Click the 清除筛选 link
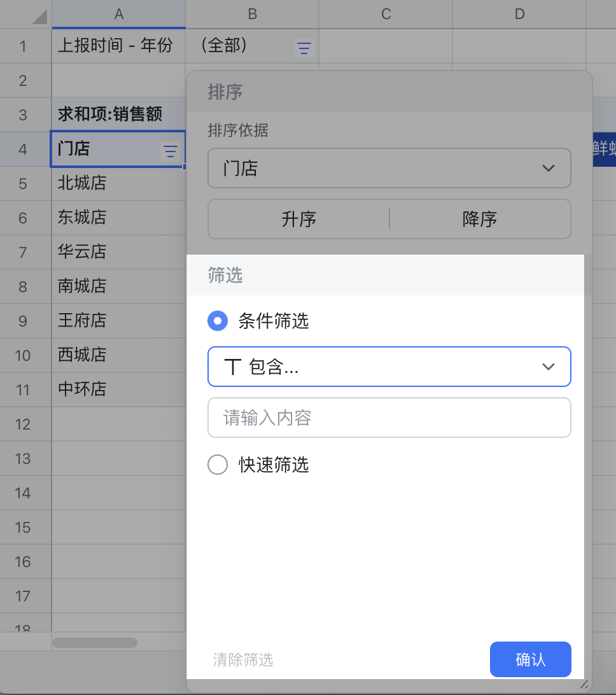 tap(243, 660)
